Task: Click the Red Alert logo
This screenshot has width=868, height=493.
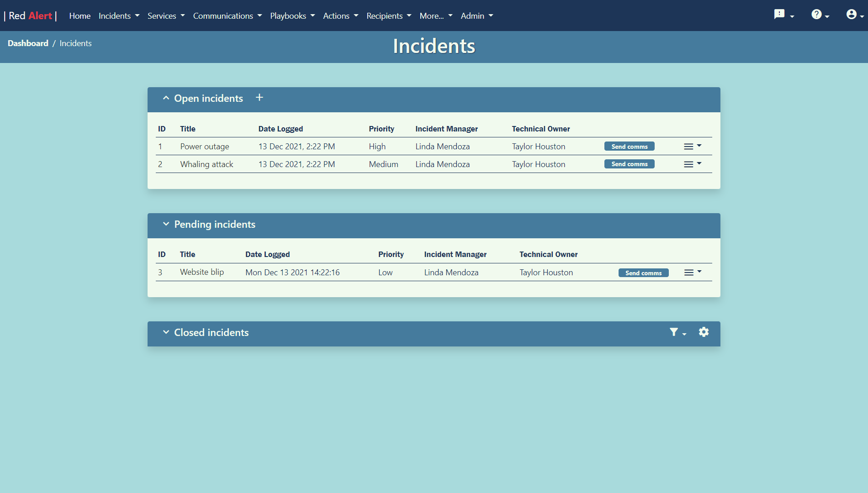Action: coord(30,15)
